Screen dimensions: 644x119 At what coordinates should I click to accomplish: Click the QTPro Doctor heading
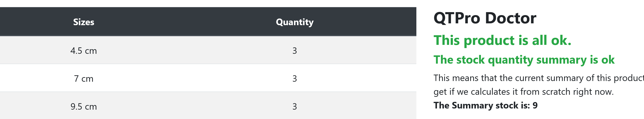(x=485, y=18)
